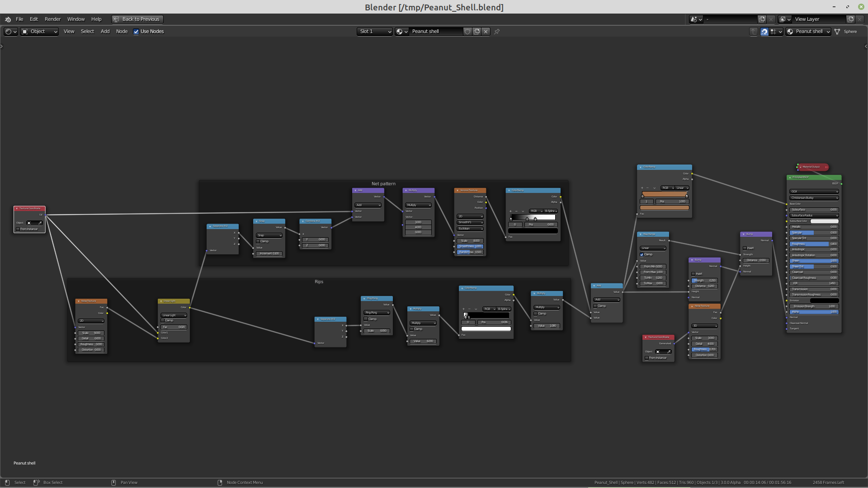Uncheck the Use Nodes checkbox

point(136,32)
